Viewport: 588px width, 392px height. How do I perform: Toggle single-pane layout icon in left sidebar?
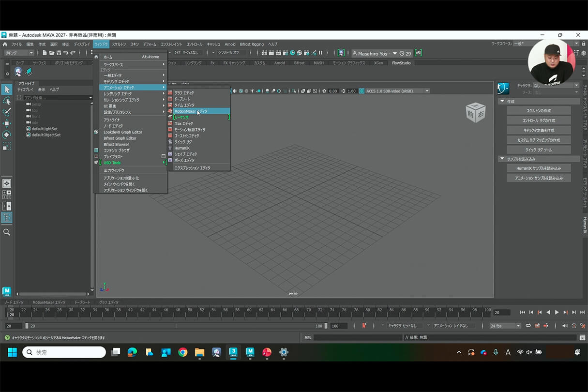7,183
